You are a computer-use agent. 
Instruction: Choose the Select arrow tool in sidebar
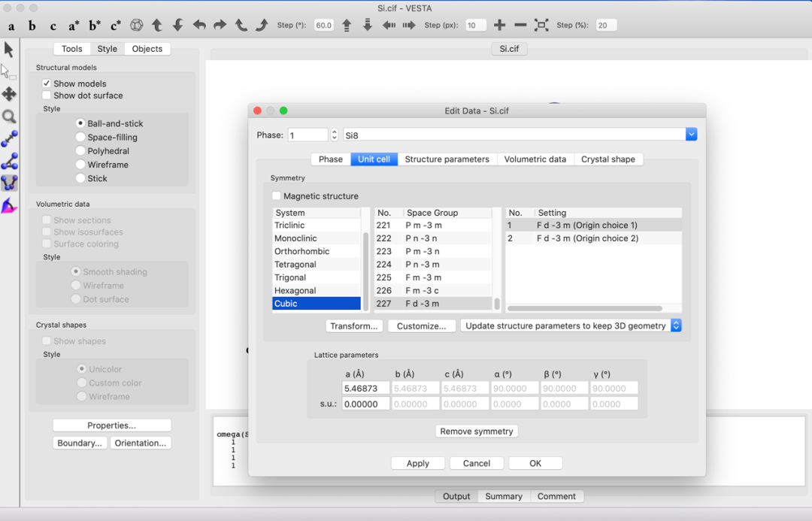[x=9, y=50]
